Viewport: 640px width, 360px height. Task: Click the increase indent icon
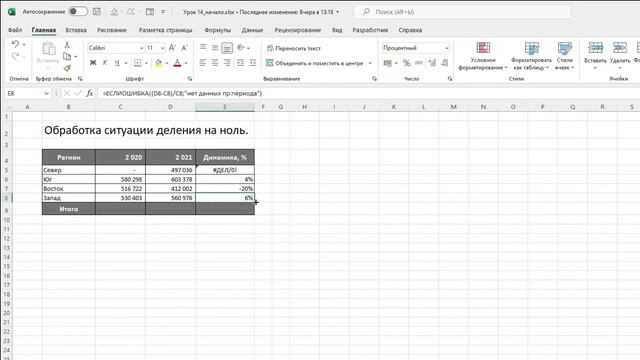[x=253, y=63]
